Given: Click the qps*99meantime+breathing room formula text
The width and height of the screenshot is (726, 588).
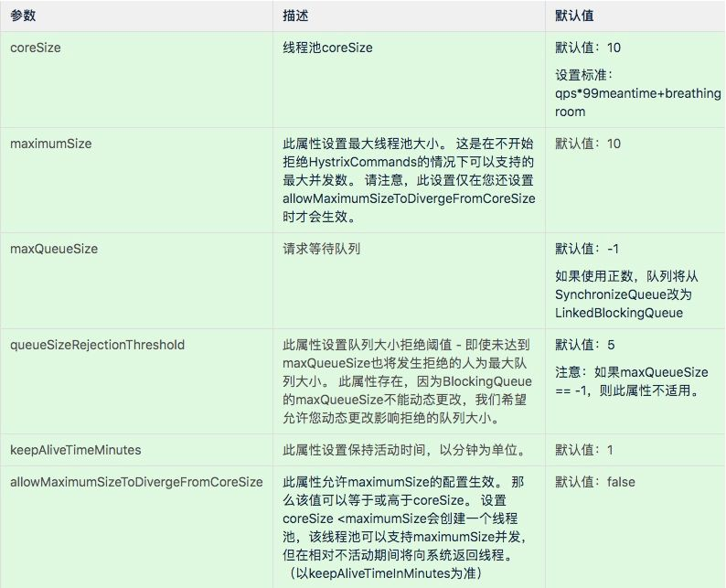Looking at the screenshot, I should 637,102.
